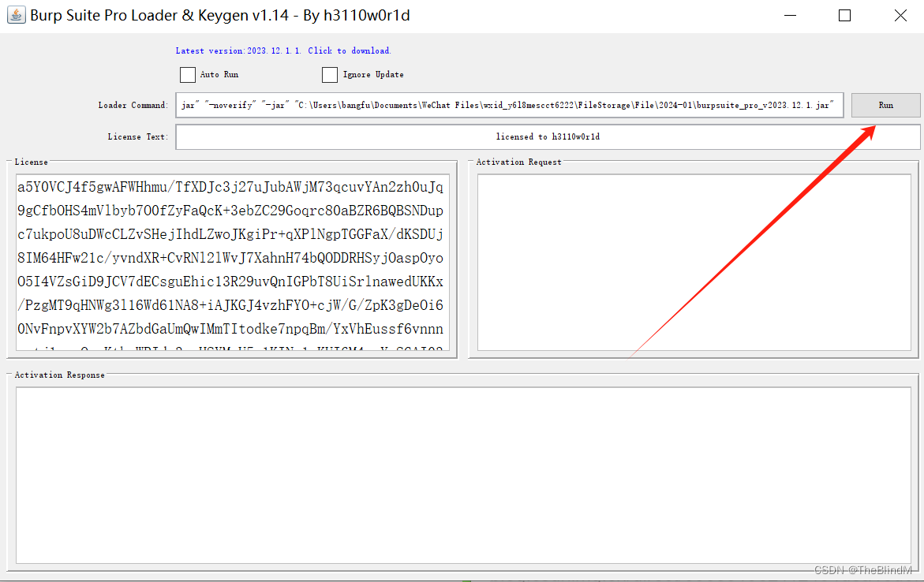Open the latest version download link
Viewport: 924px width, 582px height.
tap(282, 50)
